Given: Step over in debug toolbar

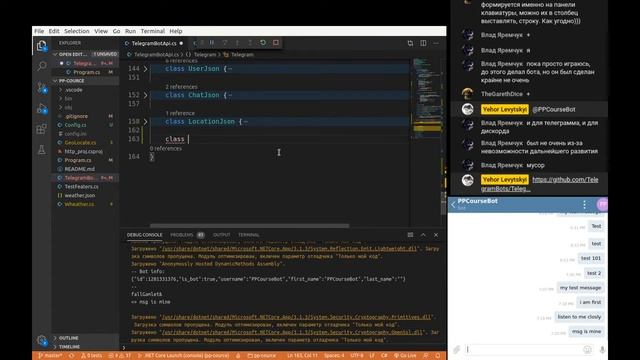Looking at the screenshot, I should pyautogui.click(x=224, y=43).
